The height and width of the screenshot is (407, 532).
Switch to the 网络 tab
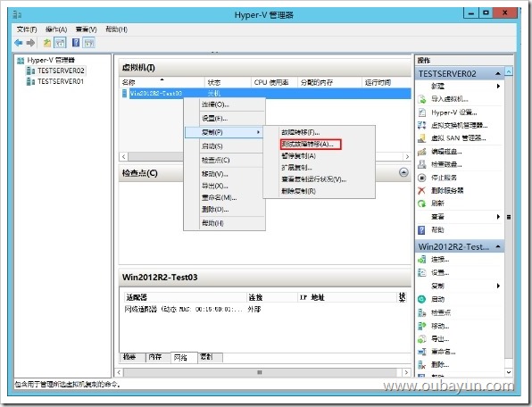pos(184,358)
